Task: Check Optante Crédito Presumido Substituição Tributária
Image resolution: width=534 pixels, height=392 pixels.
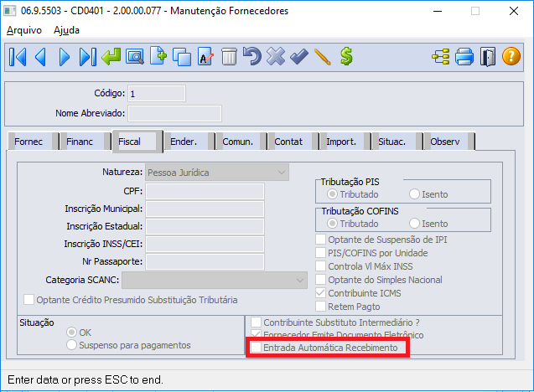Action: click(x=29, y=300)
